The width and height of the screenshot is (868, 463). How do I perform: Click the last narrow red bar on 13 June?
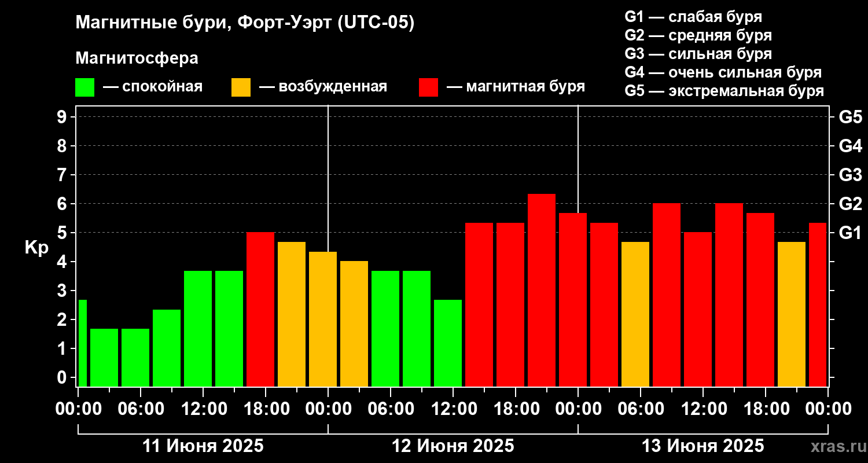point(818,304)
